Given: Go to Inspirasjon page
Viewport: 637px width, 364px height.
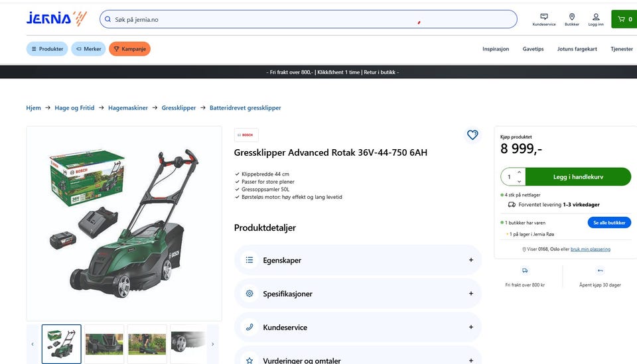Looking at the screenshot, I should click(496, 48).
